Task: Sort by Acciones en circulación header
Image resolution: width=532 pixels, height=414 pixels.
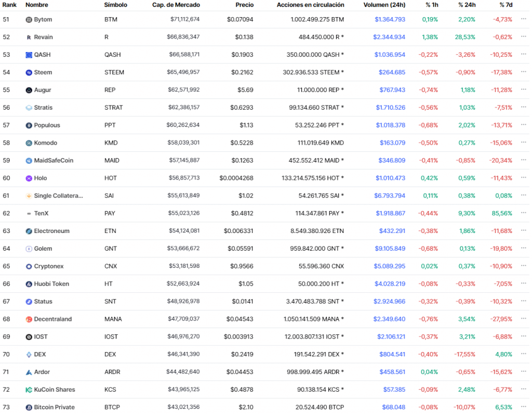Action: coord(311,5)
